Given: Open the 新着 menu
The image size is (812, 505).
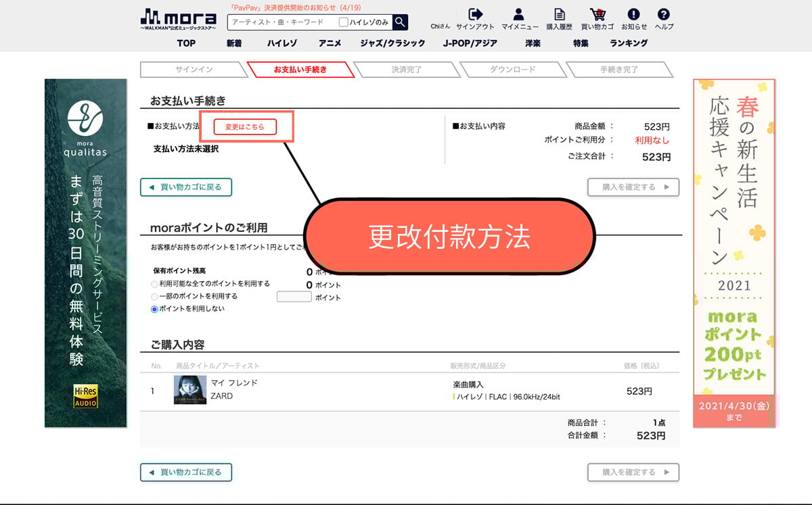Looking at the screenshot, I should coord(234,43).
